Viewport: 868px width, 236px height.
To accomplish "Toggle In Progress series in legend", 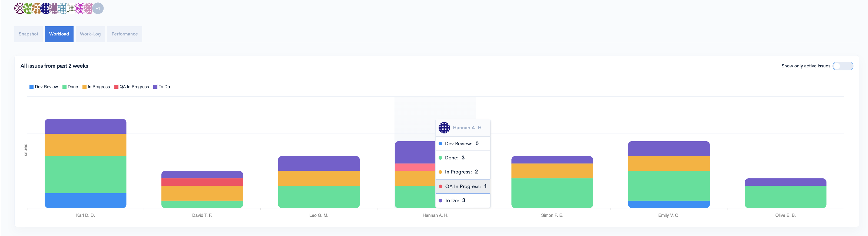I will pos(96,87).
